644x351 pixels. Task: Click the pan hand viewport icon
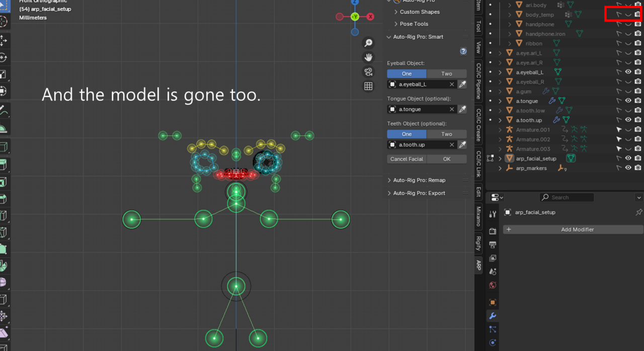(x=368, y=57)
